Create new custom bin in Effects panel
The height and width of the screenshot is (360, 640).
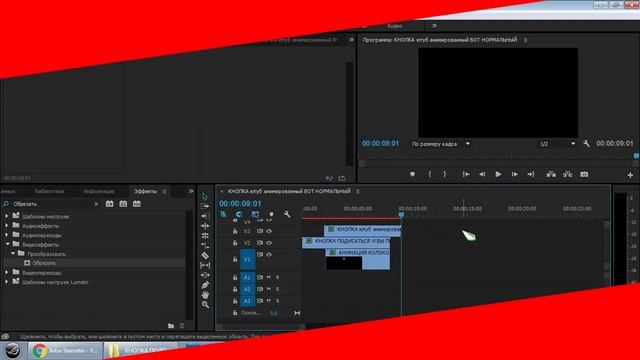[171, 326]
